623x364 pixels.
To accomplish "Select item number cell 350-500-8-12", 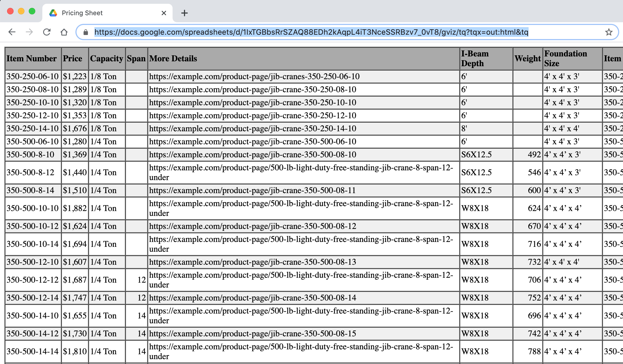I will [30, 173].
